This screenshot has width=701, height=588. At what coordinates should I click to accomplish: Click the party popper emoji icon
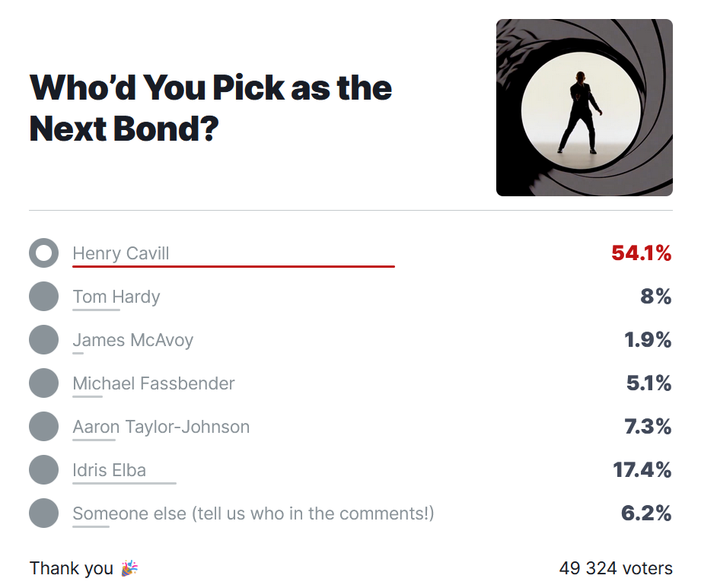[x=129, y=568]
